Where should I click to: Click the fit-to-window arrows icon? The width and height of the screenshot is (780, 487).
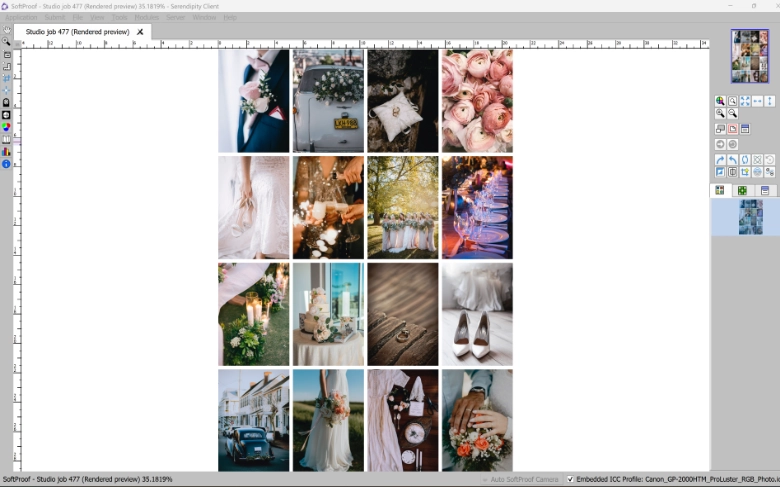pos(745,101)
